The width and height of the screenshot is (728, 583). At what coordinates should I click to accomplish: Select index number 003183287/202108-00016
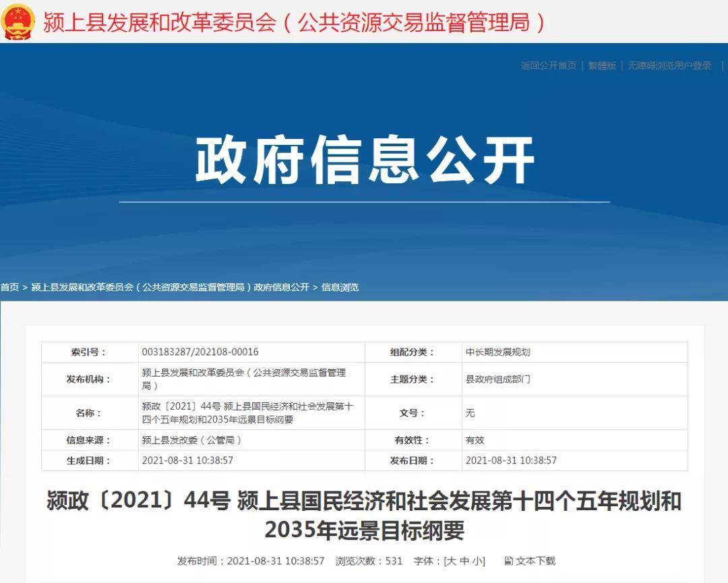coord(200,352)
